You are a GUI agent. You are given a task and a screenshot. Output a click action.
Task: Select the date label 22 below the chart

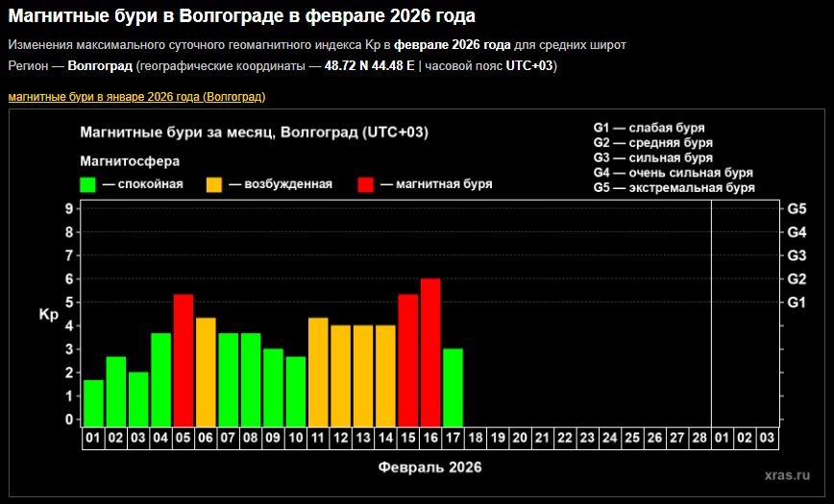click(x=565, y=438)
